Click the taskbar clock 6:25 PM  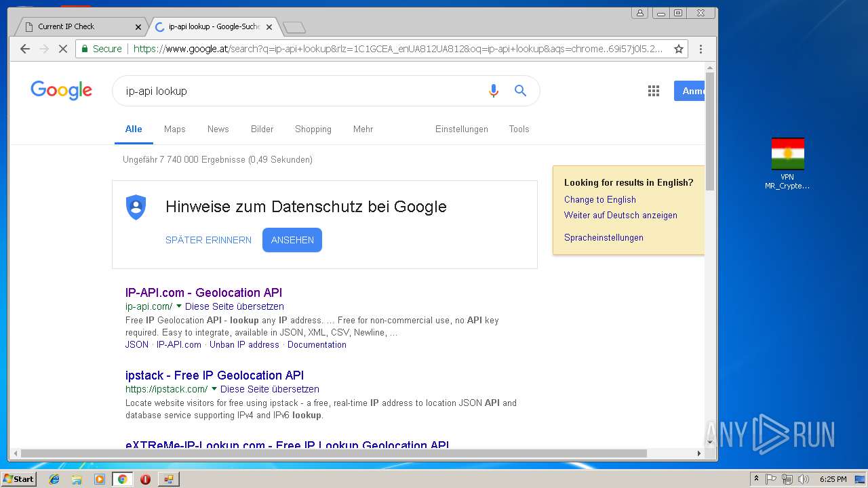(x=833, y=479)
